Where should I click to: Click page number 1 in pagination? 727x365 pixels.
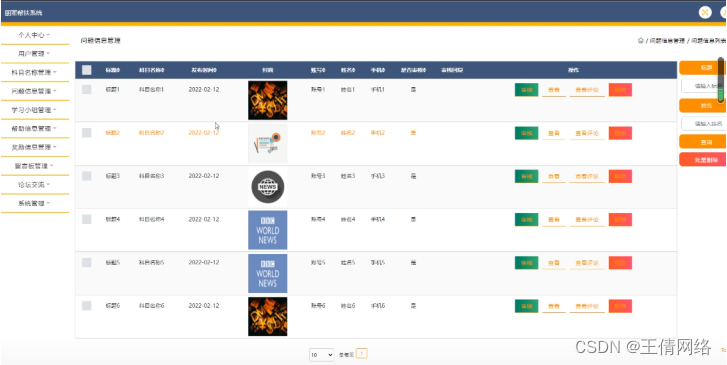point(362,354)
